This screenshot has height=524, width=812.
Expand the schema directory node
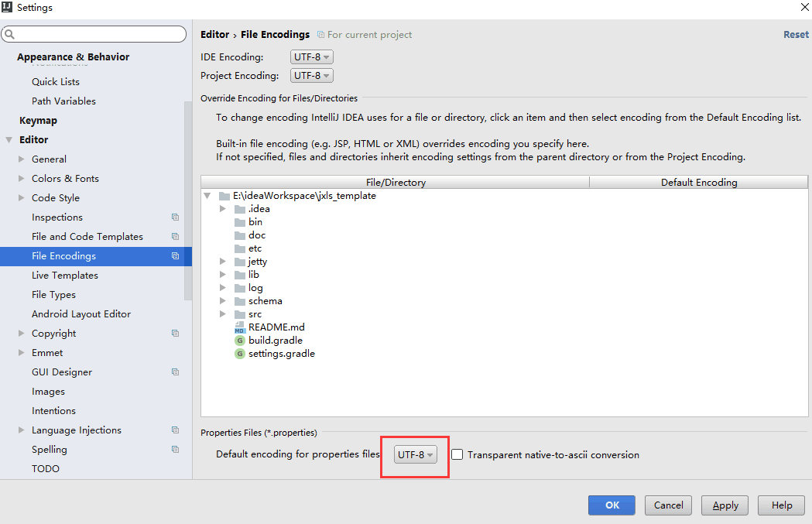223,300
